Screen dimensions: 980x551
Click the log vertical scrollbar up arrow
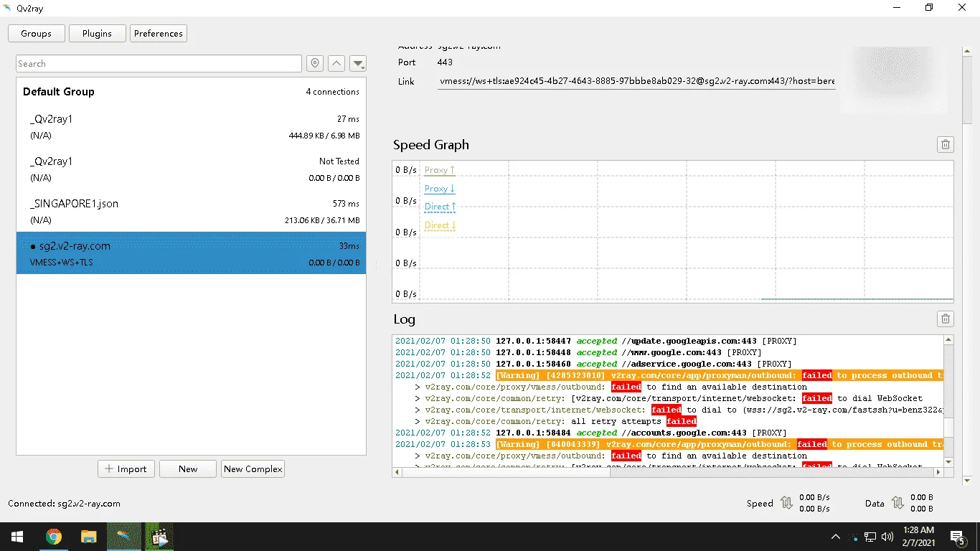click(948, 340)
